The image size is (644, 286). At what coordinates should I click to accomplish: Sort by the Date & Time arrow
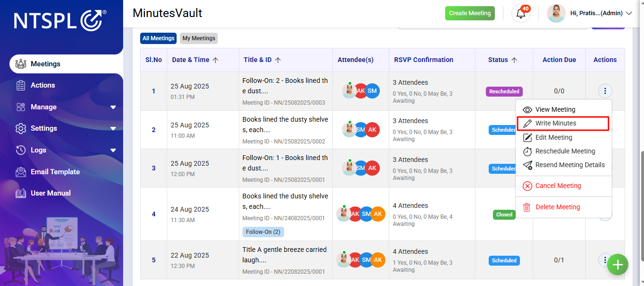point(215,60)
